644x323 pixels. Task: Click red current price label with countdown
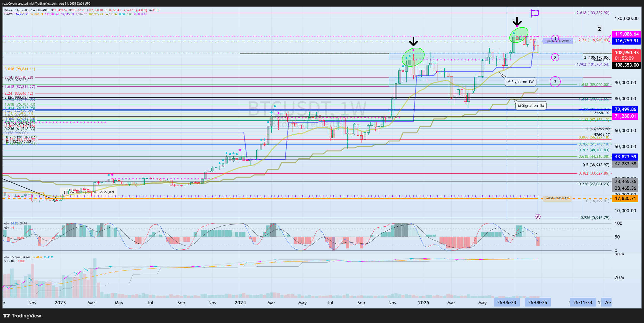(627, 55)
